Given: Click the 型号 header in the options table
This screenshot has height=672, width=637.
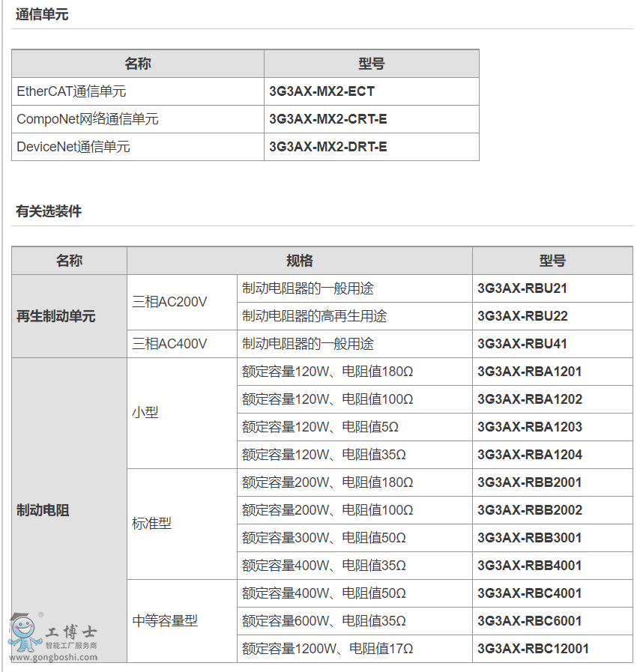Looking at the screenshot, I should (552, 261).
